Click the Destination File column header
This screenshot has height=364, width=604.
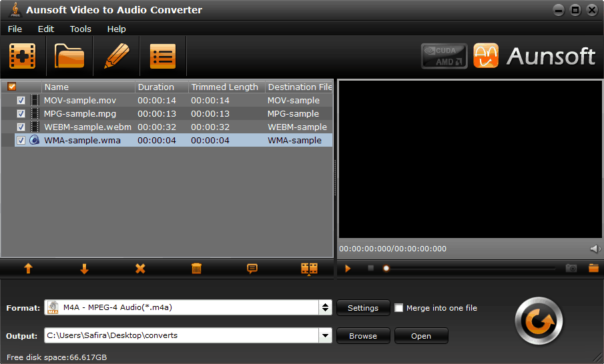[x=299, y=87]
